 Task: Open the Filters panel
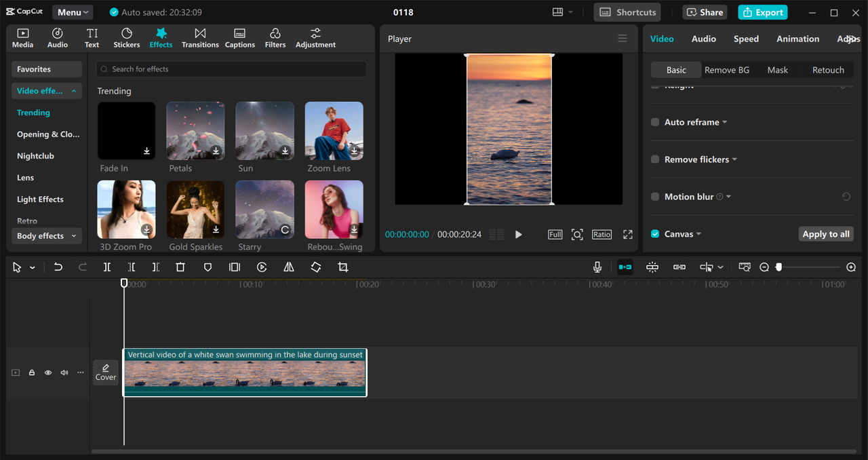tap(275, 38)
